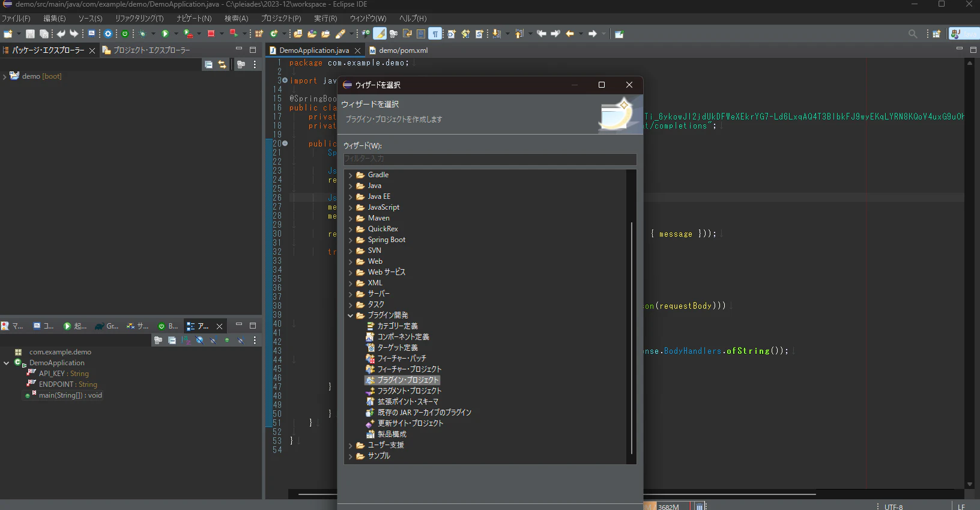980x510 pixels.
Task: Click Next Annotation down-arrow icon
Action: click(496, 34)
